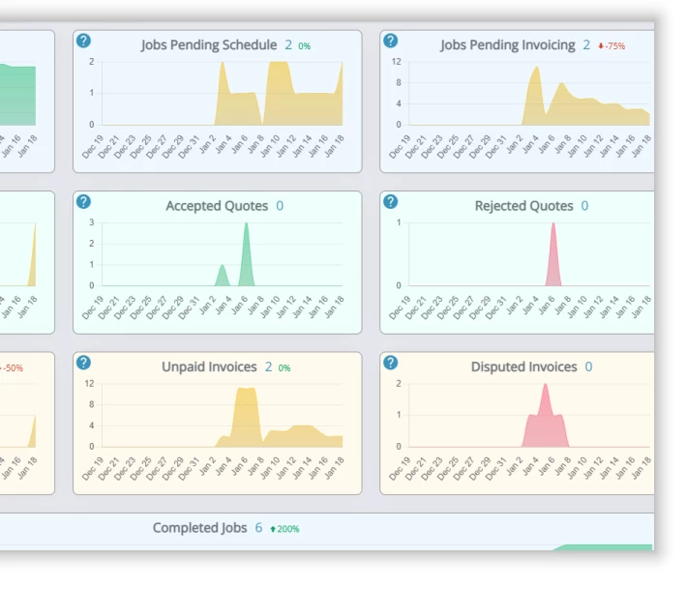The width and height of the screenshot is (687, 616).
Task: Open help icon on Jobs Pending Invoicing card
Action: [x=390, y=41]
